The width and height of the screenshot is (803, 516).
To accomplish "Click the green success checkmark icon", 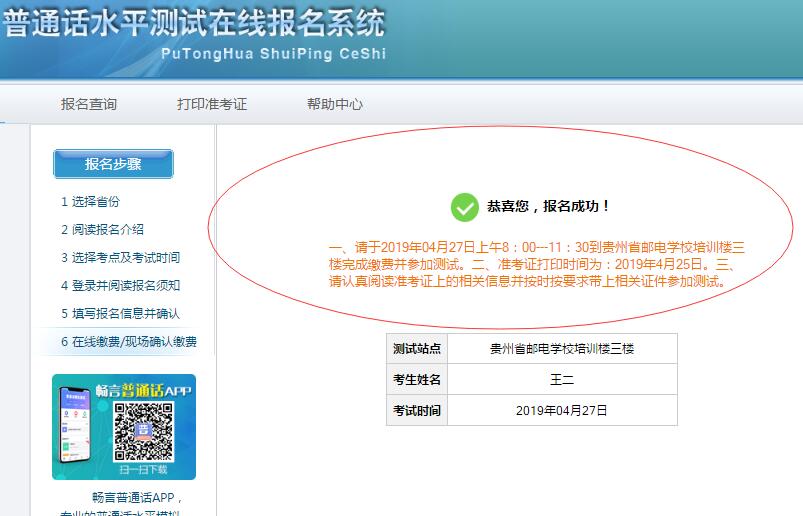I will click(464, 207).
